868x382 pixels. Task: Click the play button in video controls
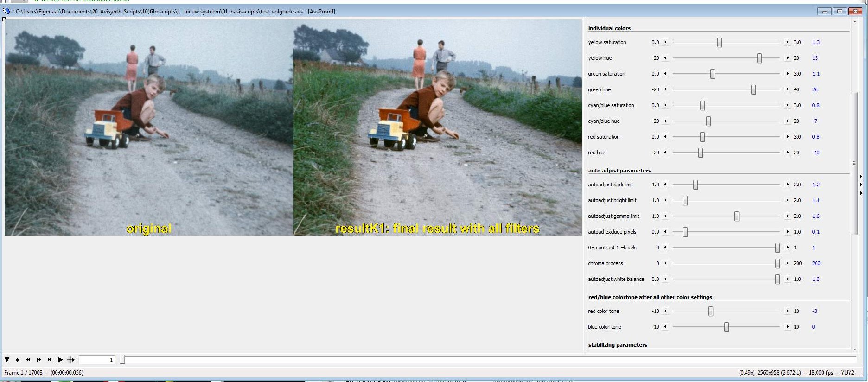(x=60, y=360)
